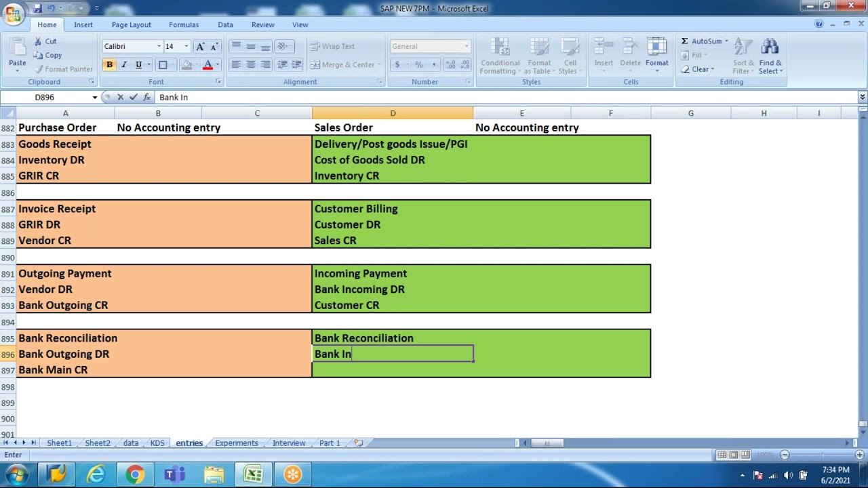Screen dimensions: 868x488
Task: Click the AutoSum button
Action: 701,41
